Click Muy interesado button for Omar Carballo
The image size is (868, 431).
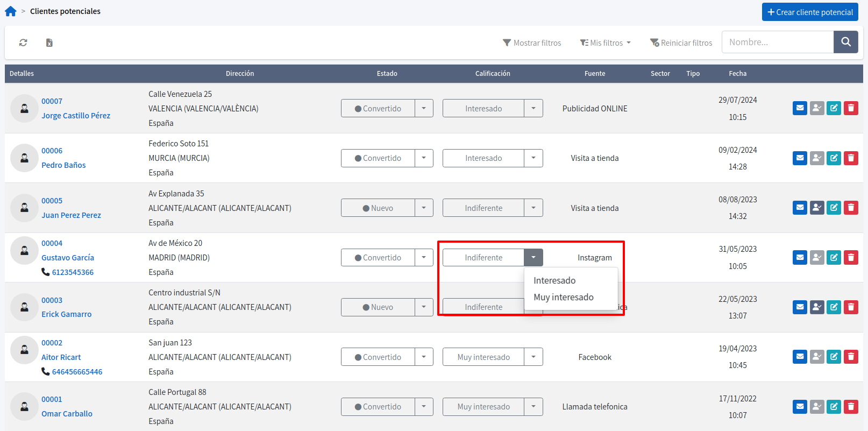point(483,407)
